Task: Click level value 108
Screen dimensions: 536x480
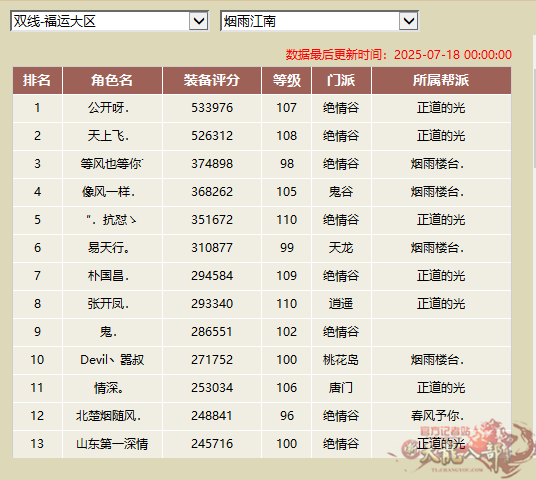Action: [286, 136]
